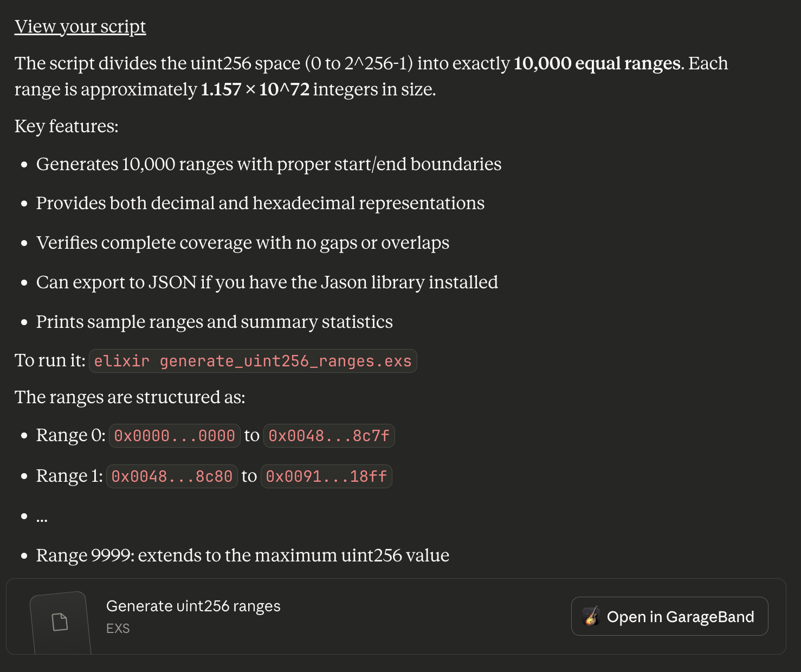Open the "View your script" link
This screenshot has height=672, width=801.
point(80,27)
